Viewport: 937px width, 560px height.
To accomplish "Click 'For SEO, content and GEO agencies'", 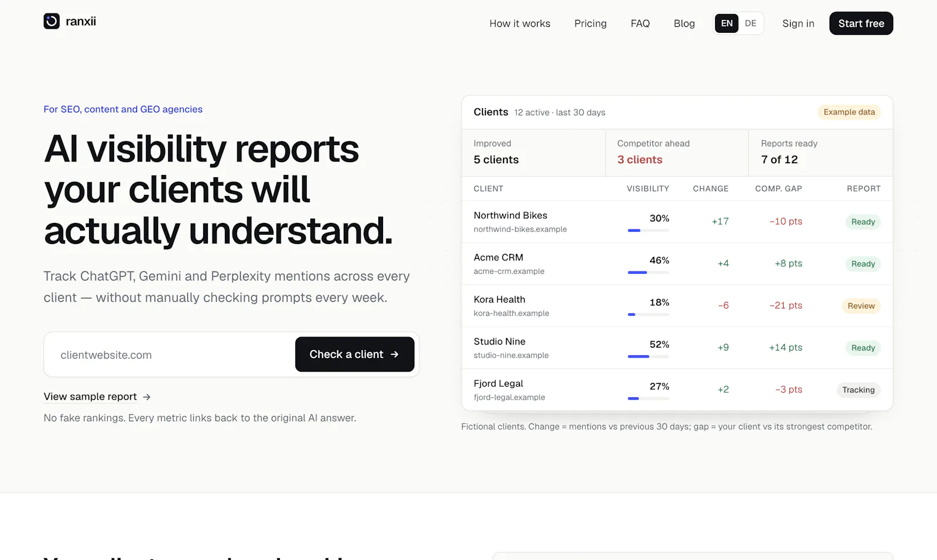I will coord(123,109).
